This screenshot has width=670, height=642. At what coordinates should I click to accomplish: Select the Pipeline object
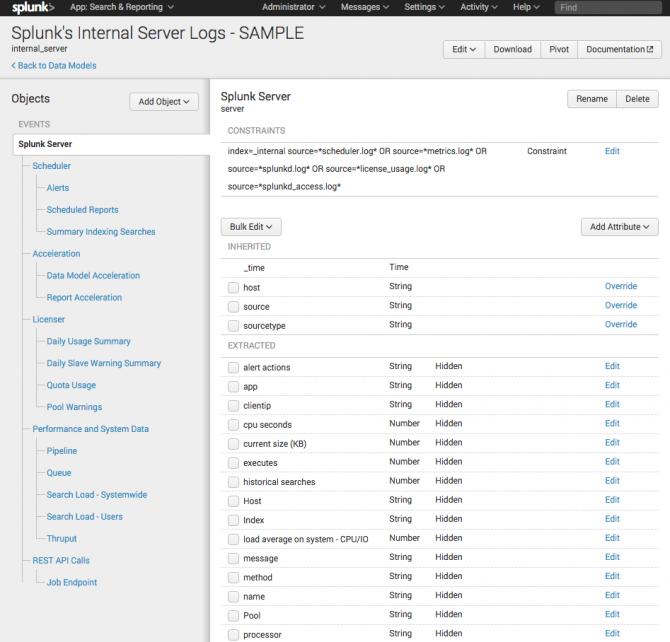coord(62,451)
